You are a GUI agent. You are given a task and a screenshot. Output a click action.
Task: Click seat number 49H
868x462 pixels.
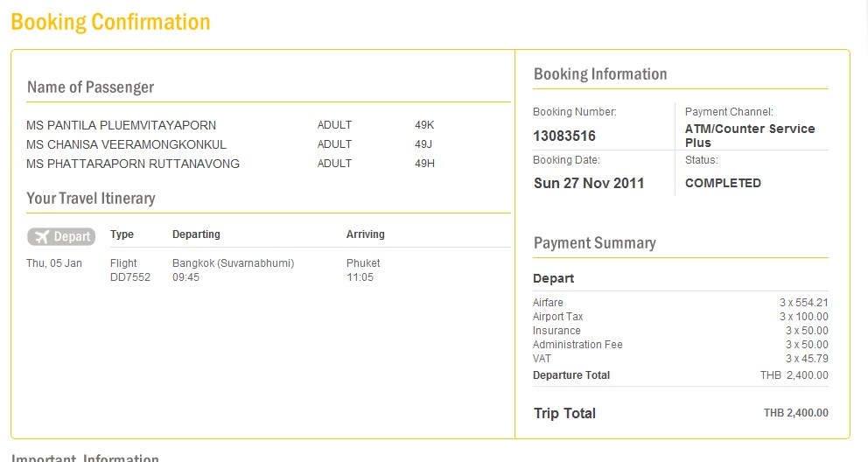click(424, 164)
